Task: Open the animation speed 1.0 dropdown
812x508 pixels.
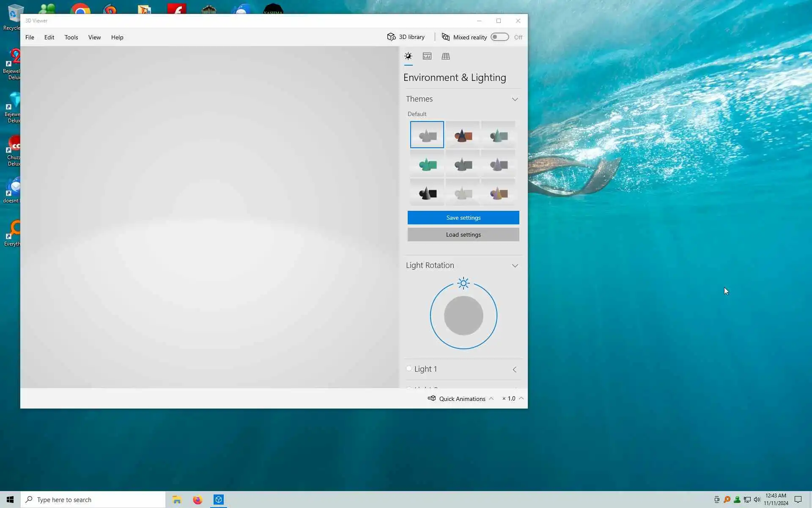Action: [x=513, y=398]
